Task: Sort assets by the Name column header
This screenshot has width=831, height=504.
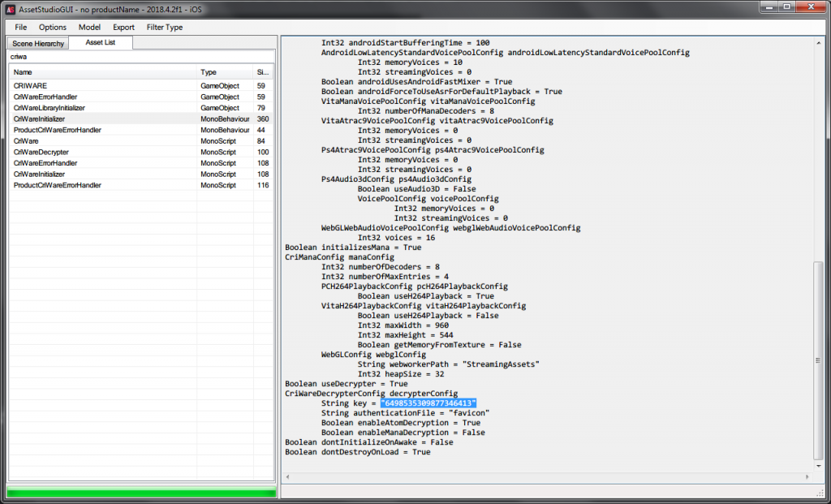Action: (102, 72)
